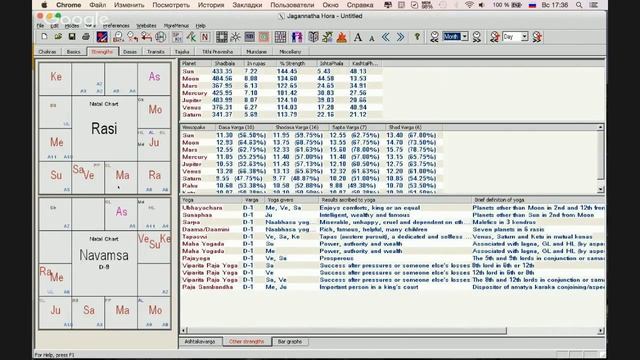Click the dark square chart grid icon
Screen dimensions: 640x360
tap(222, 37)
